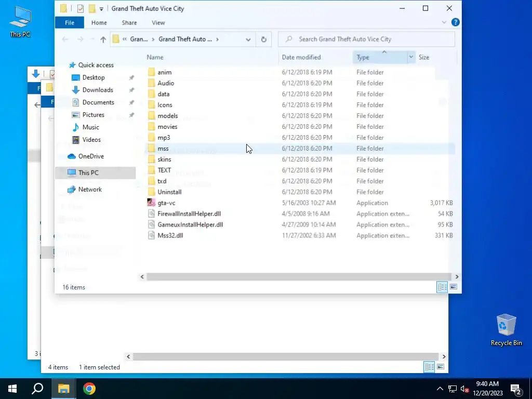Select the txd folder row
This screenshot has height=399, width=532.
click(300, 181)
